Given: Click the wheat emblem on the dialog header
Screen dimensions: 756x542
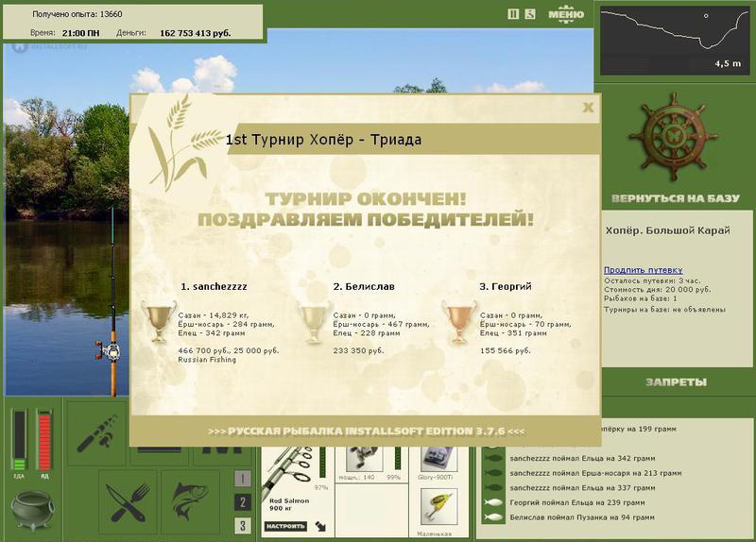Looking at the screenshot, I should [x=183, y=143].
